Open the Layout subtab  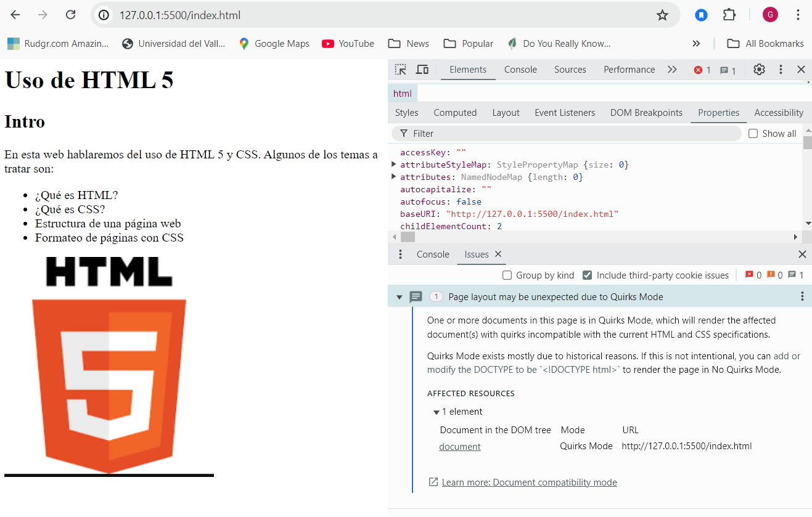[x=506, y=113]
